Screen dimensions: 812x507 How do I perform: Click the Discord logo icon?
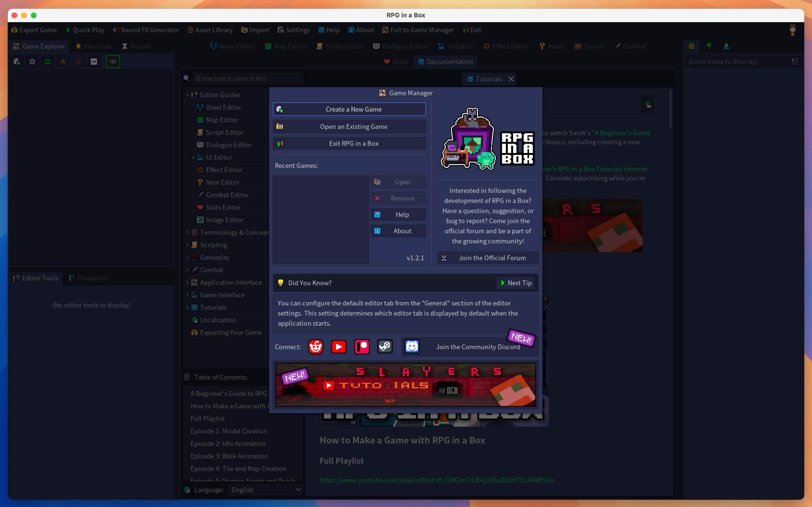(x=412, y=347)
